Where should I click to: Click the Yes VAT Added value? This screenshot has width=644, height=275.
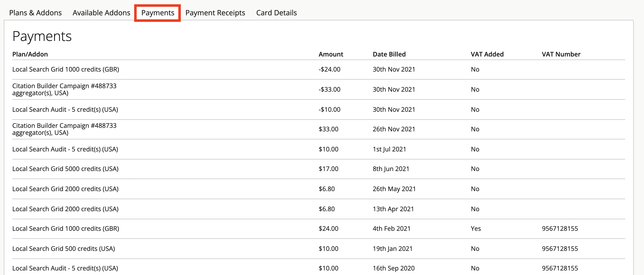(476, 229)
